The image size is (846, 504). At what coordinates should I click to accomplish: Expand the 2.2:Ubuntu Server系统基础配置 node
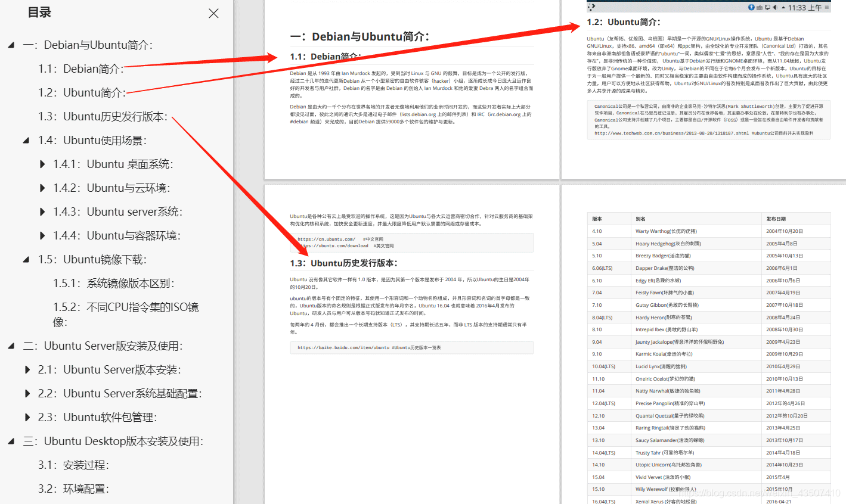point(27,394)
